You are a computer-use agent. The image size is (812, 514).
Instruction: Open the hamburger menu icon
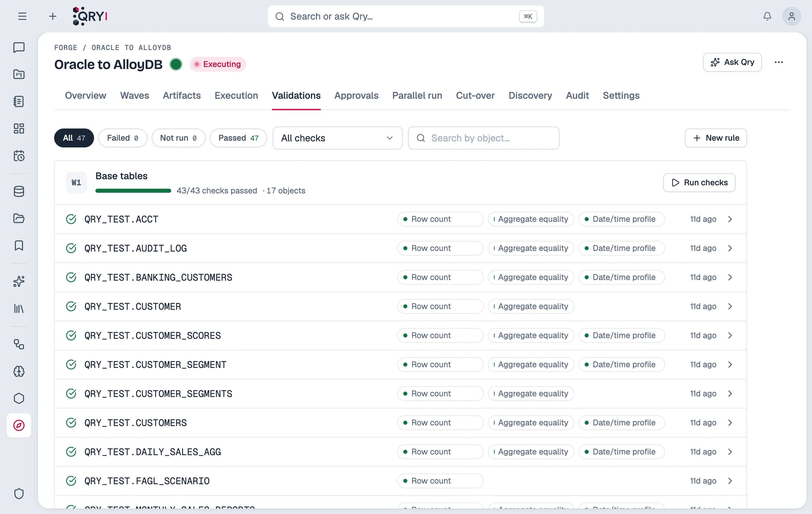click(22, 16)
